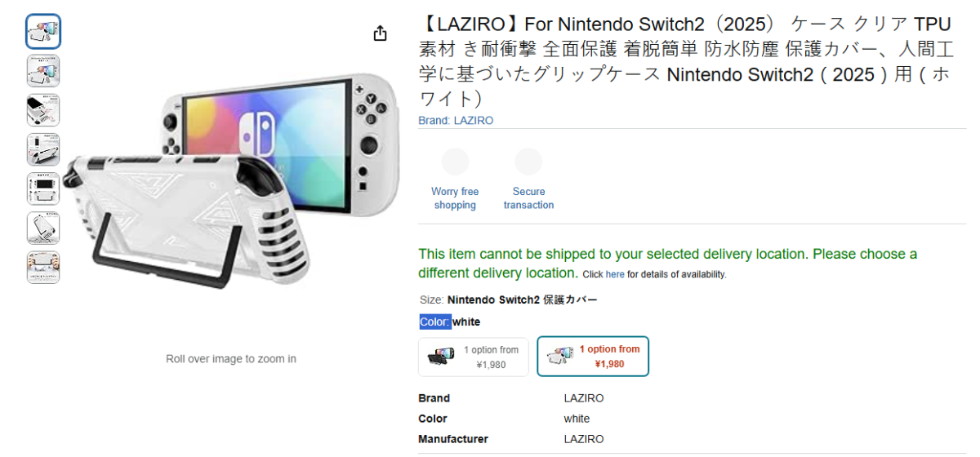Choose the black color swatch option

click(474, 357)
